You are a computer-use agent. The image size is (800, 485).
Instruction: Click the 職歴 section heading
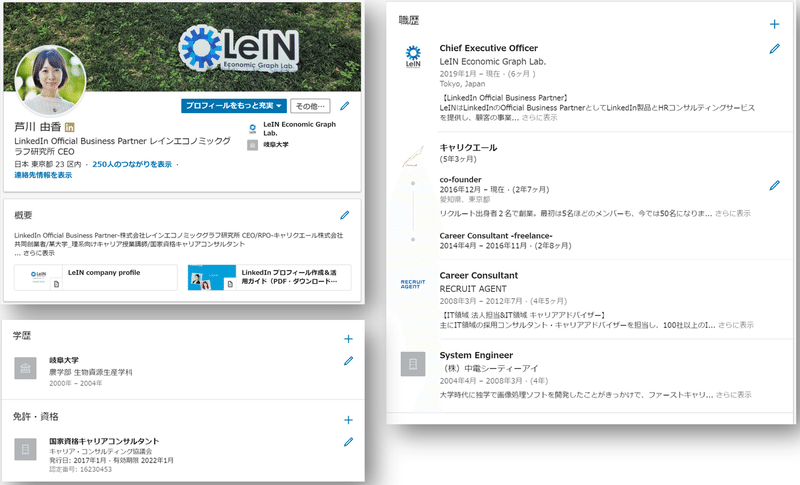pos(409,20)
